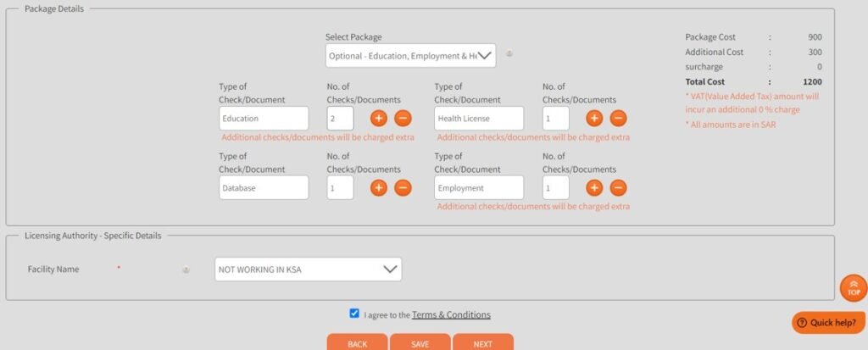
Task: Increase Database checks count
Action: [x=379, y=188]
